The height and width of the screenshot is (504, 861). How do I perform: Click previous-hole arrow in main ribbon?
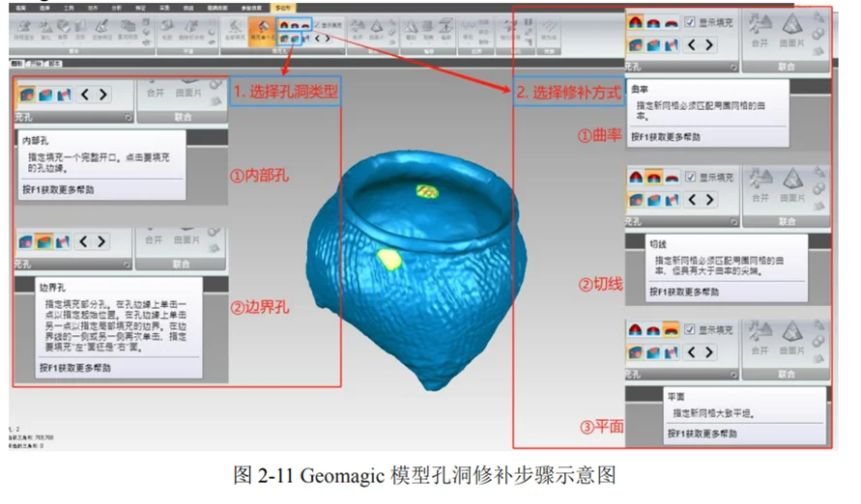pyautogui.click(x=318, y=39)
